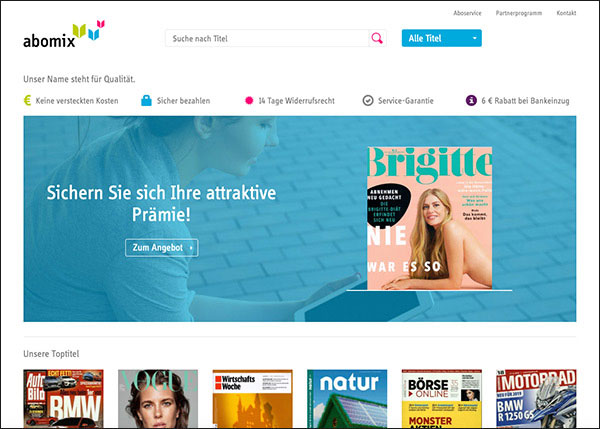Click the green euro icon
Screen dimensions: 600x429
(x=28, y=101)
